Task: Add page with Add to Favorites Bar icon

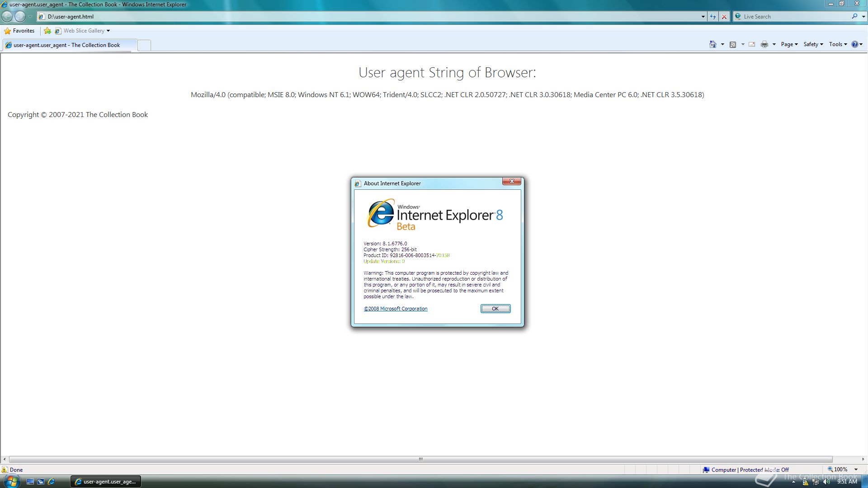Action: point(47,31)
